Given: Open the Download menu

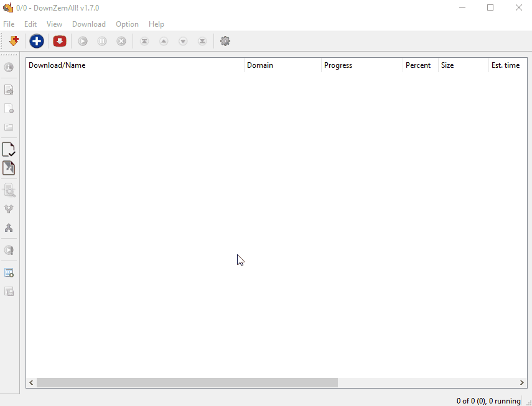Looking at the screenshot, I should click(89, 24).
